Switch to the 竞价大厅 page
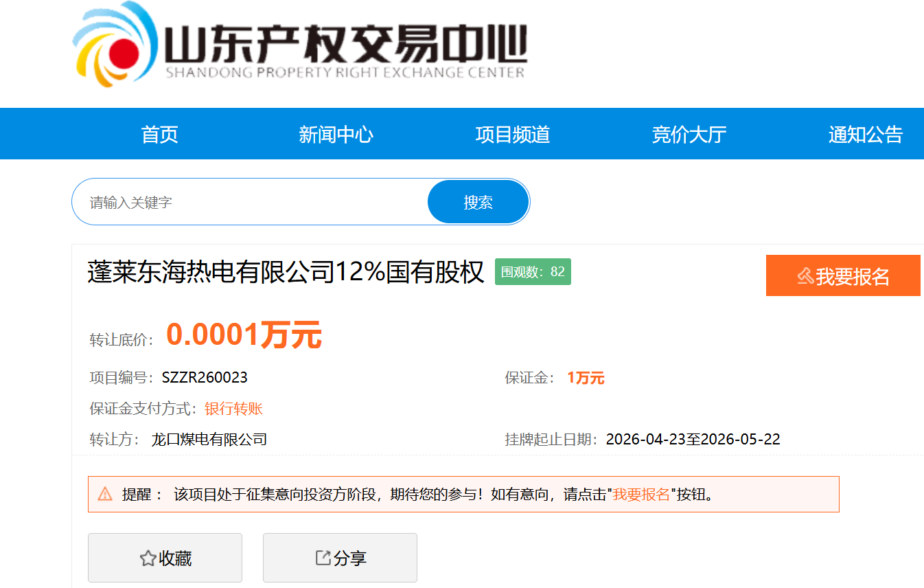 tap(689, 135)
